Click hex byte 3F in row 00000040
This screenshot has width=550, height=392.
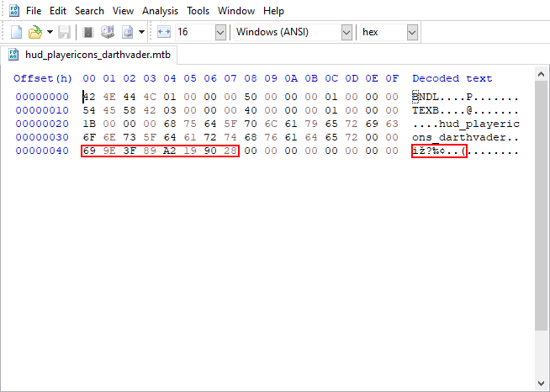coord(130,151)
